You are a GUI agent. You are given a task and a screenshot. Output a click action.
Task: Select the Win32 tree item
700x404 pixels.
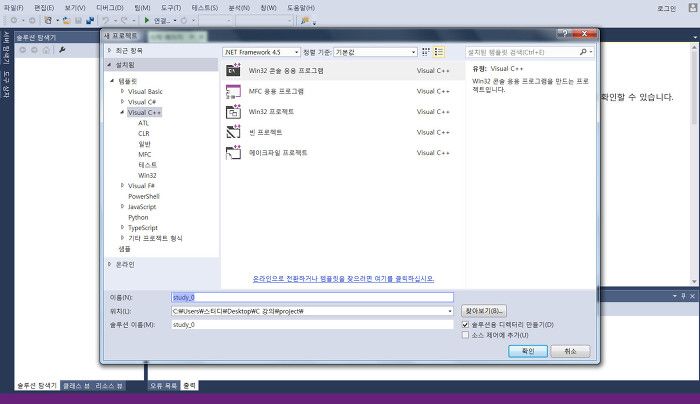(147, 175)
